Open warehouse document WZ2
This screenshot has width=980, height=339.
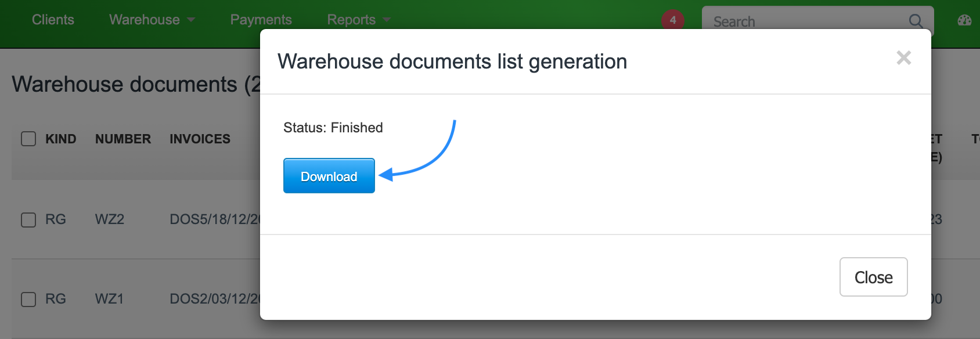(x=110, y=219)
